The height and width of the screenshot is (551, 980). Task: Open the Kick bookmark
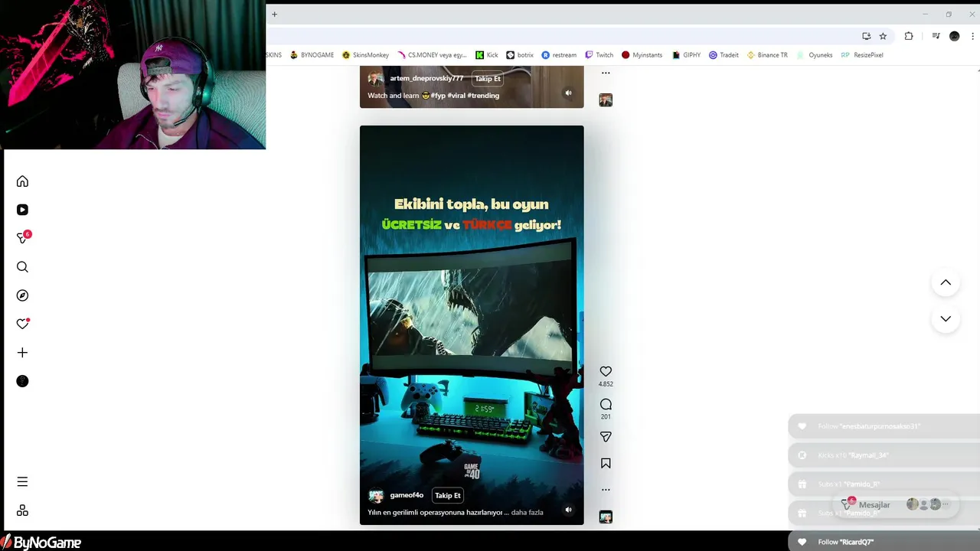[486, 55]
